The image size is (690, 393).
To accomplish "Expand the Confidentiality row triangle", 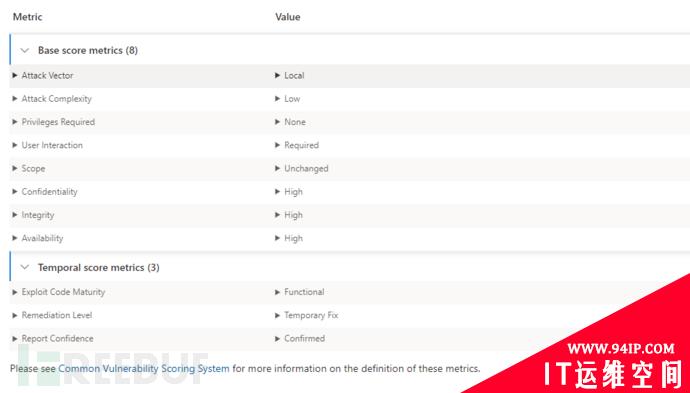I will tap(15, 191).
